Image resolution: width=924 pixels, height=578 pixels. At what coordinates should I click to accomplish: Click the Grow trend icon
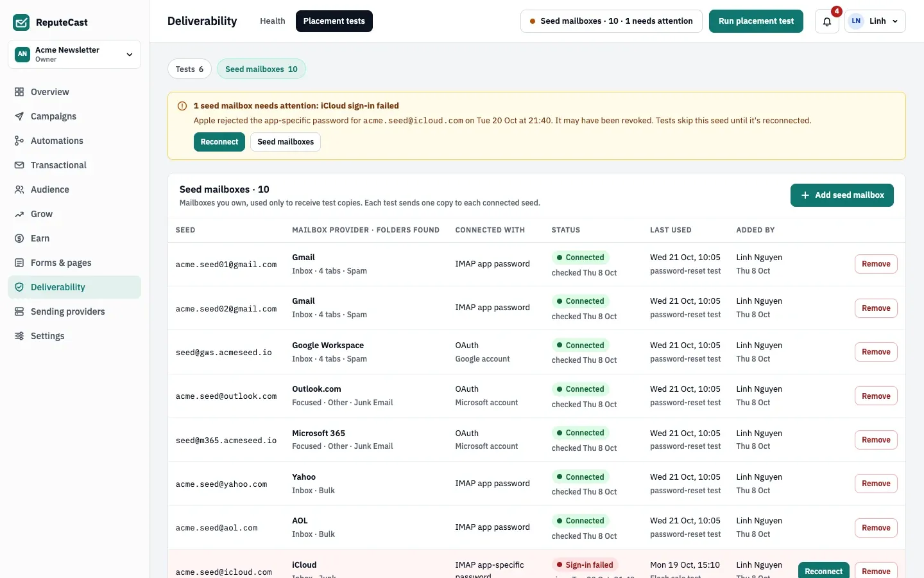click(19, 214)
